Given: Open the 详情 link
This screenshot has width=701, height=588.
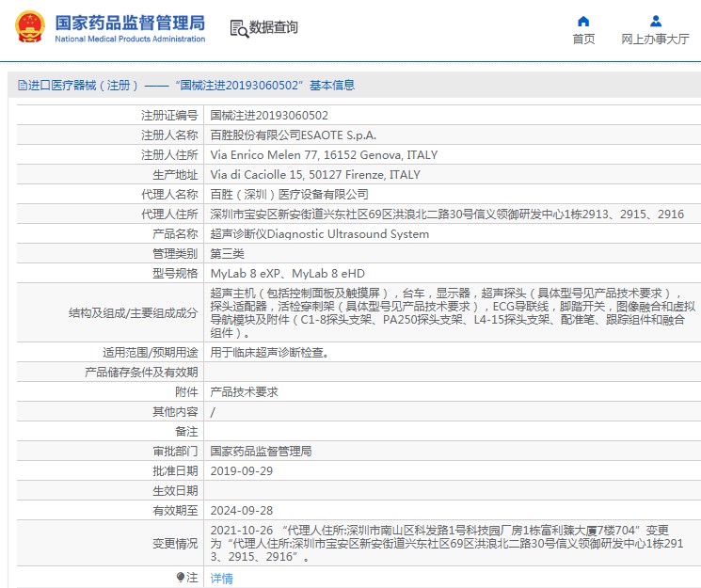Looking at the screenshot, I should point(221,579).
